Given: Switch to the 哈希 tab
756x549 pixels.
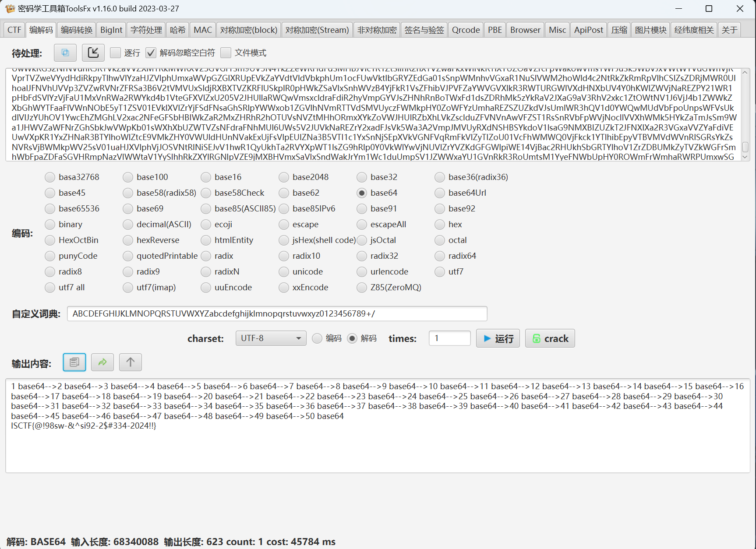Looking at the screenshot, I should [177, 30].
